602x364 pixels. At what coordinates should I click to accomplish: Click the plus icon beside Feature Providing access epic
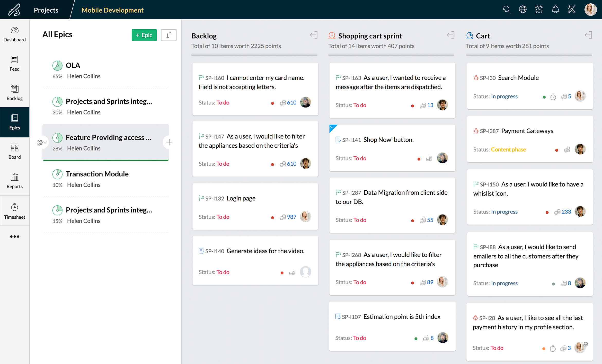169,142
